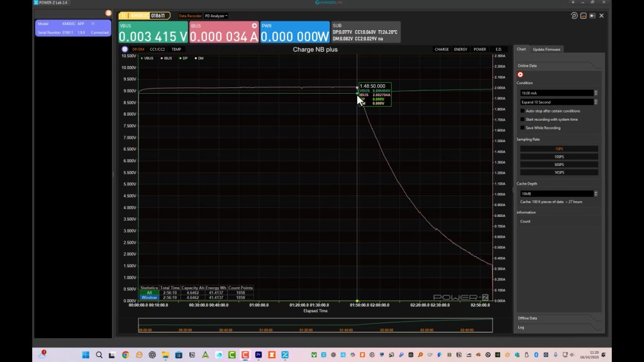Click the orange chart image icon
The image size is (644, 362).
click(x=583, y=16)
